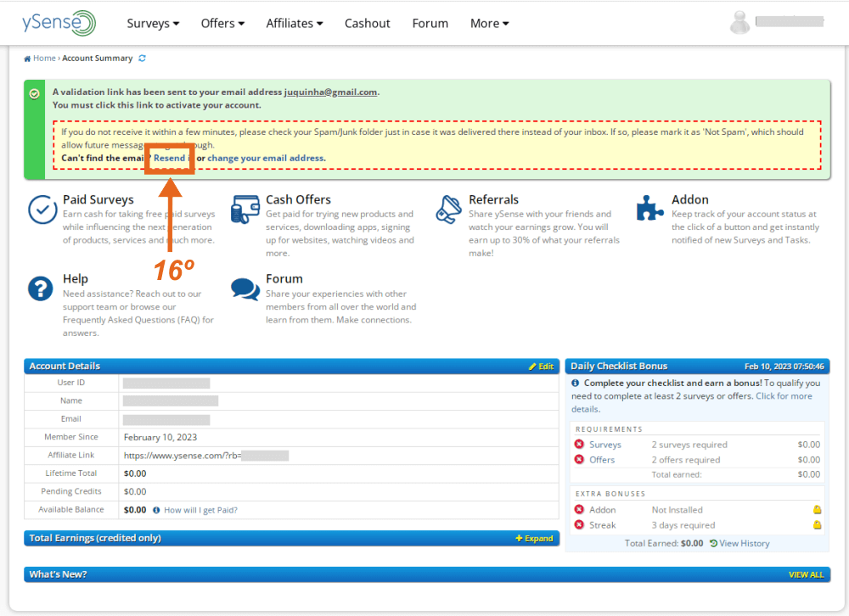Click the blurred username at top right

[x=790, y=22]
